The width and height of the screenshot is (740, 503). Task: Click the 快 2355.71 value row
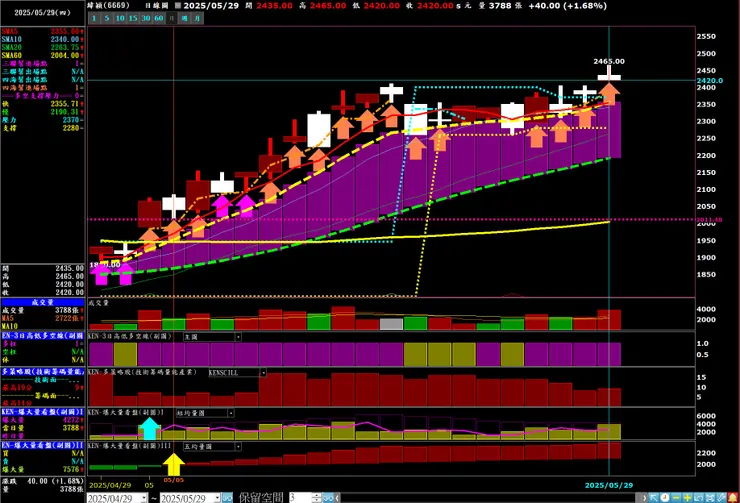(42, 104)
